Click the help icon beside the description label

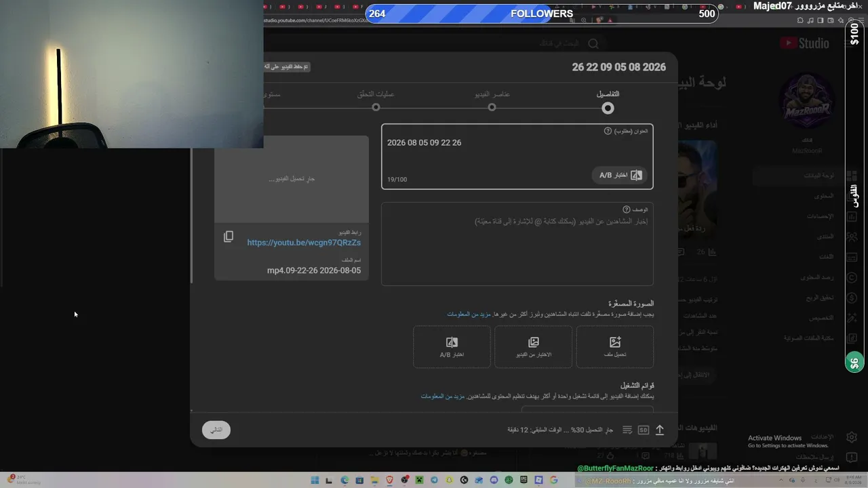(x=627, y=209)
